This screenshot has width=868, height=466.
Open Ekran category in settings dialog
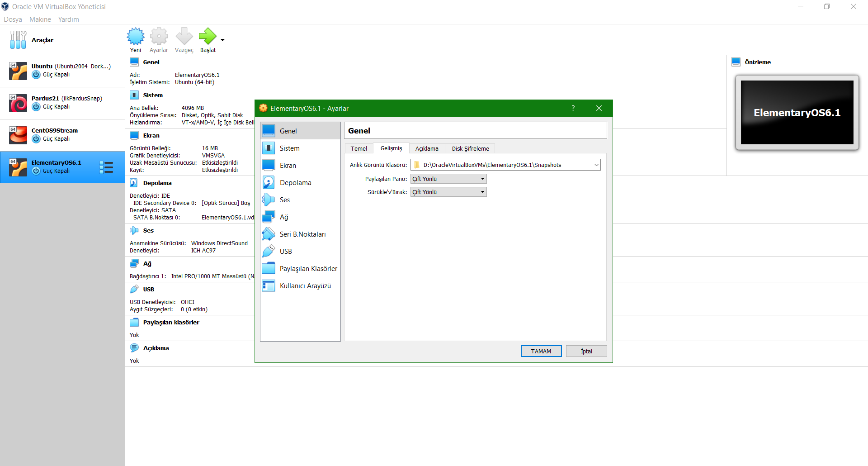(x=300, y=165)
